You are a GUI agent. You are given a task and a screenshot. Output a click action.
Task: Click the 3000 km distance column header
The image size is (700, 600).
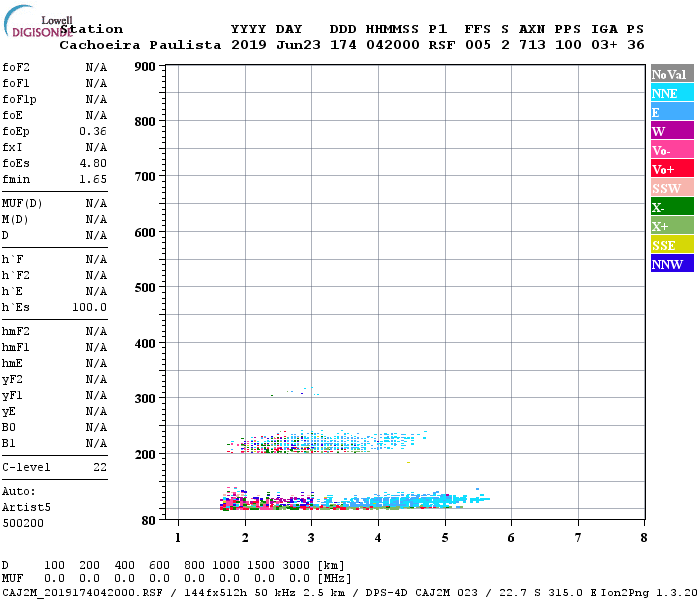click(x=296, y=565)
